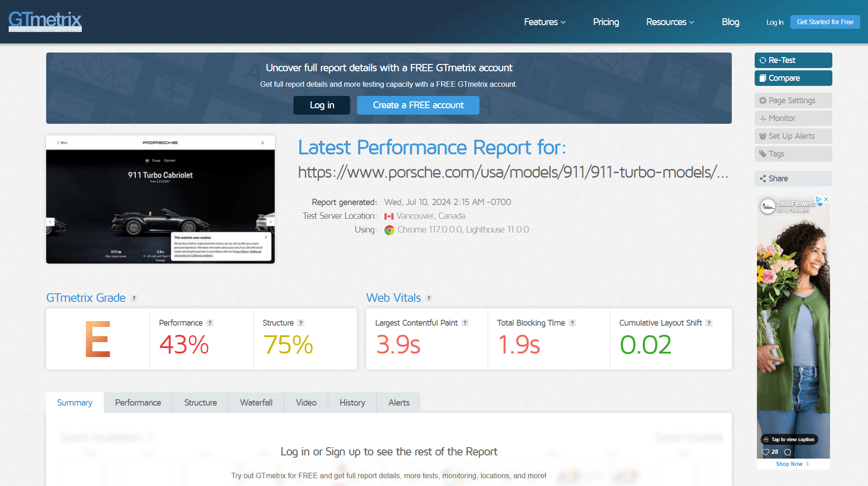This screenshot has height=486, width=868.
Task: Click the Compare button
Action: (793, 78)
